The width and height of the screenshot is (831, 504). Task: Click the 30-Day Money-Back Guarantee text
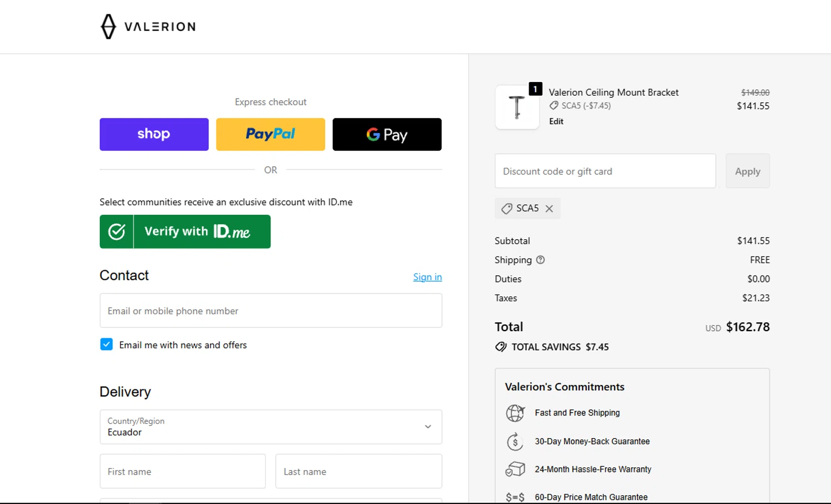[592, 441]
